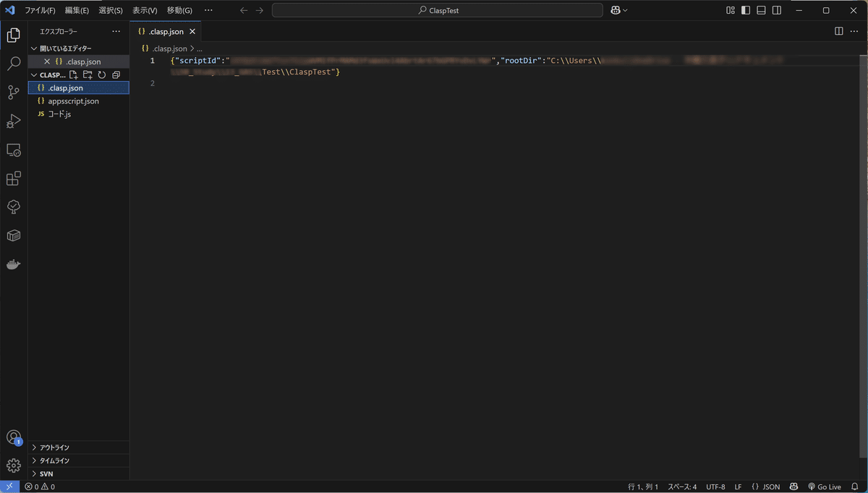Open the Search view
This screenshot has height=493, width=868.
pyautogui.click(x=13, y=63)
